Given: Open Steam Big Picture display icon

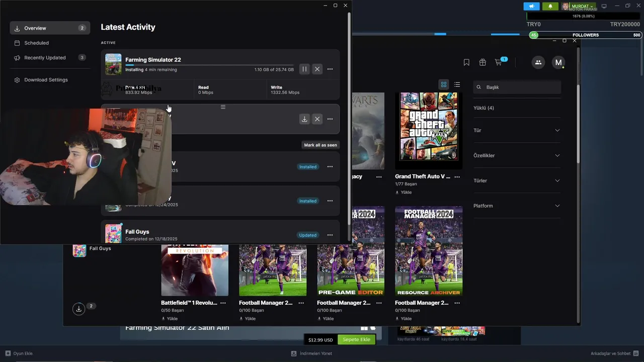Looking at the screenshot, I should 604,6.
